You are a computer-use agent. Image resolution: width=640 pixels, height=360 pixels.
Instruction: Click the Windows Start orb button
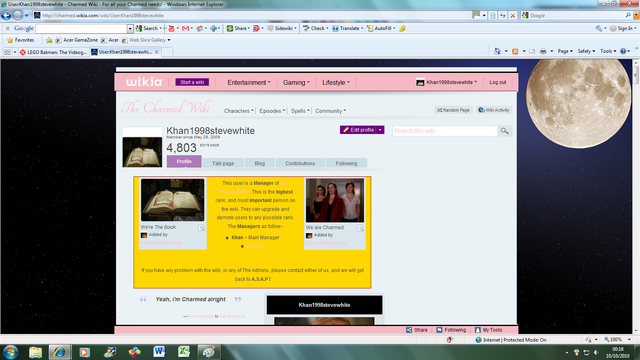pyautogui.click(x=10, y=352)
